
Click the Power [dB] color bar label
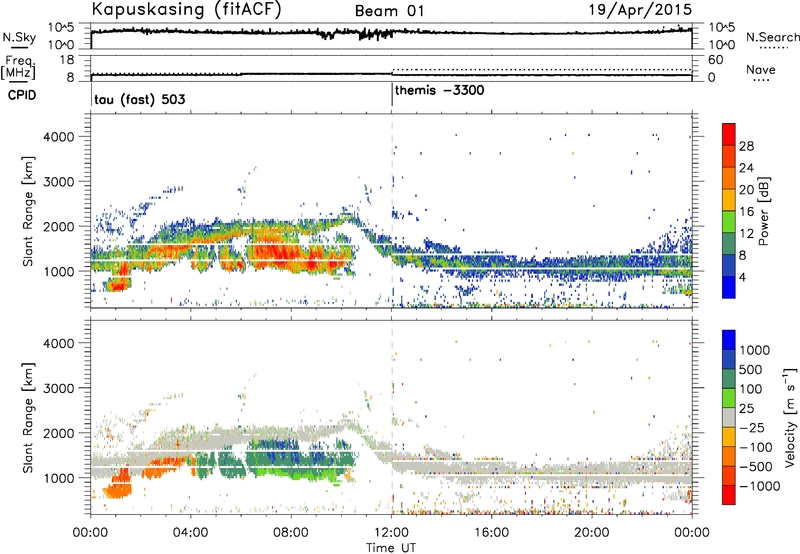point(764,211)
